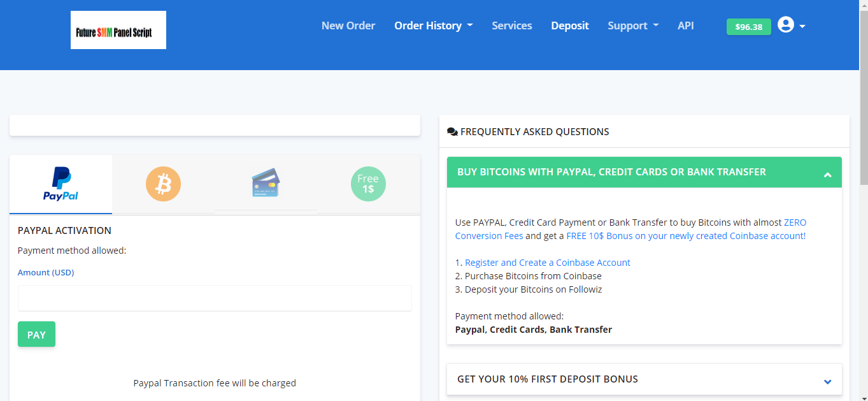Open the user profile icon

(786, 24)
